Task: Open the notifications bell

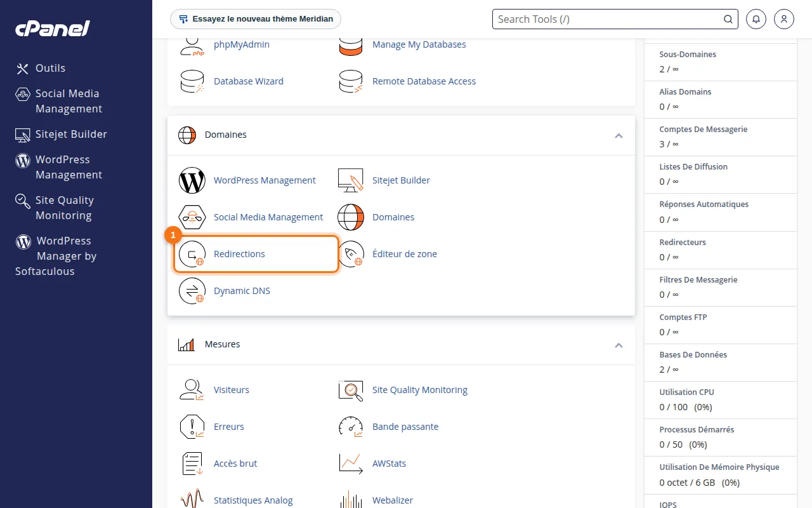Action: [756, 19]
